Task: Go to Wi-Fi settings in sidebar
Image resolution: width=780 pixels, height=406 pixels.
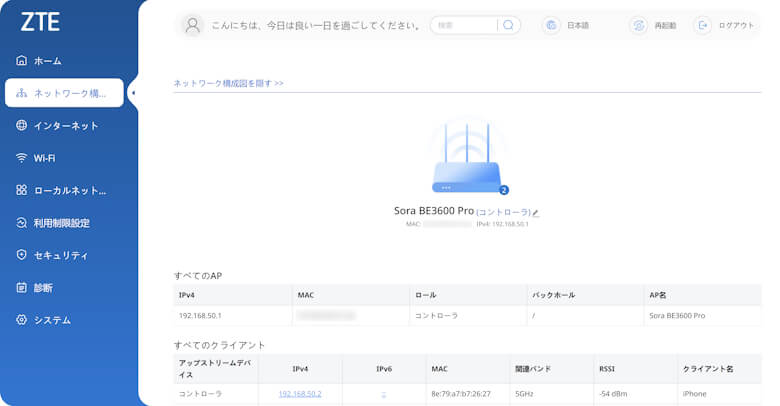Action: pyautogui.click(x=44, y=158)
